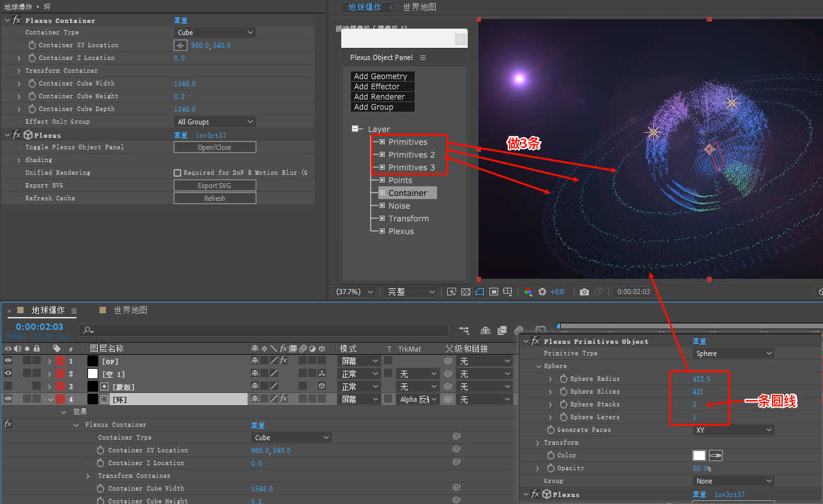Click stopwatch for Container XY Location in effects panel
Viewport: 823px width, 504px height.
[x=33, y=45]
